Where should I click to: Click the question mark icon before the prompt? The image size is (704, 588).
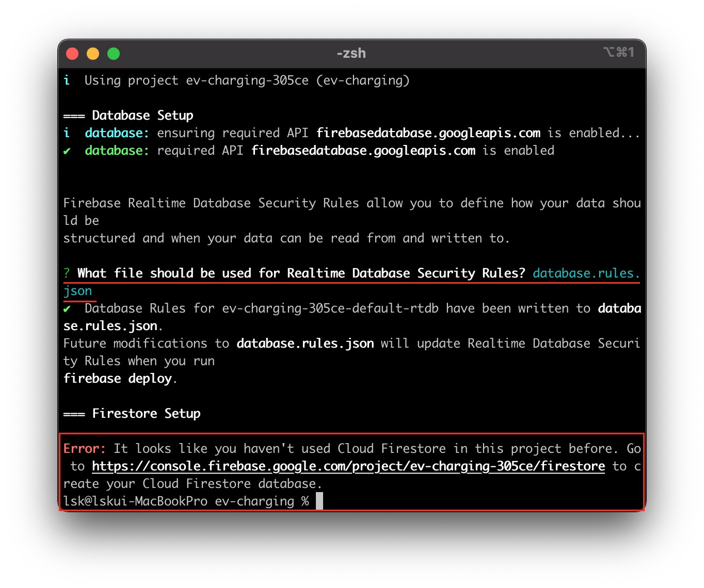pos(67,273)
